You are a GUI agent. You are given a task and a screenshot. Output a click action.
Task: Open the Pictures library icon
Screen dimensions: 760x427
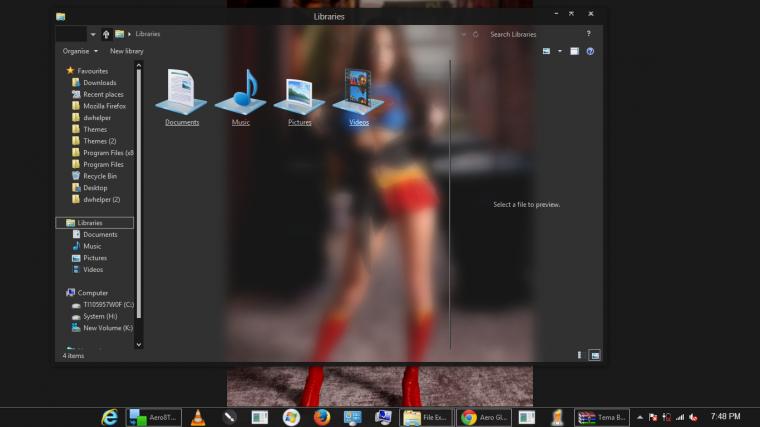coord(300,97)
